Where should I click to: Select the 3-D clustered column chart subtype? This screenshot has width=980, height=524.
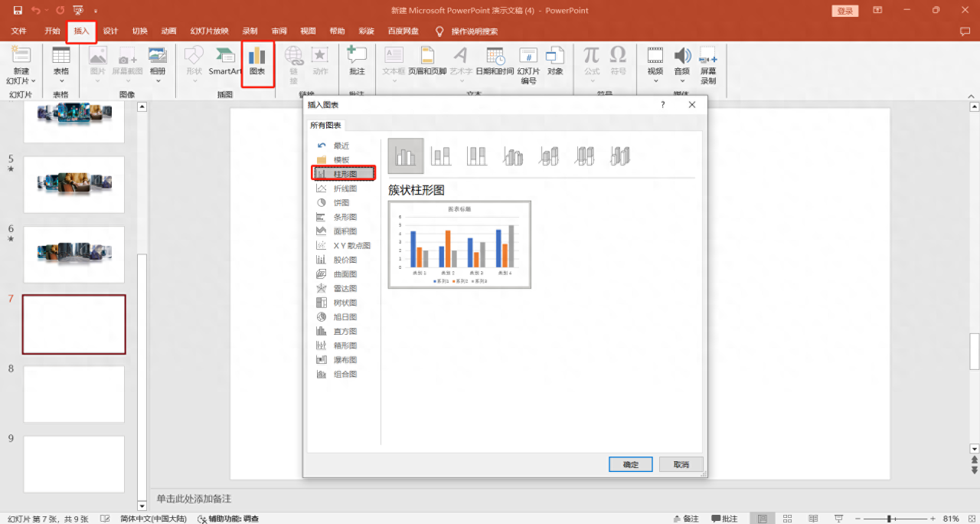click(x=513, y=156)
